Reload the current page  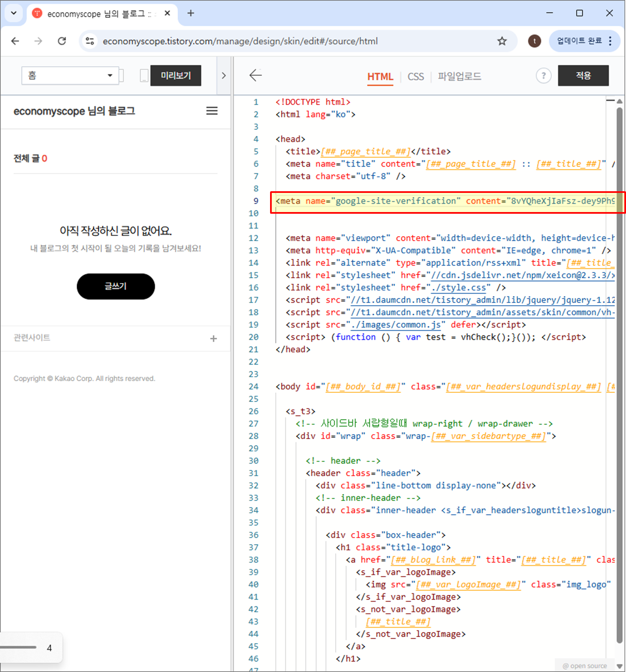coord(62,41)
